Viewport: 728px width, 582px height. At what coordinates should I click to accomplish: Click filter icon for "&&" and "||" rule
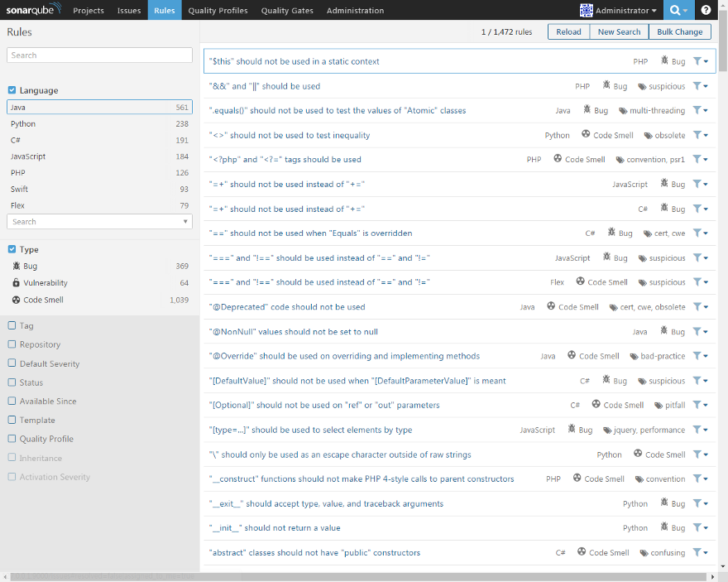click(x=697, y=86)
